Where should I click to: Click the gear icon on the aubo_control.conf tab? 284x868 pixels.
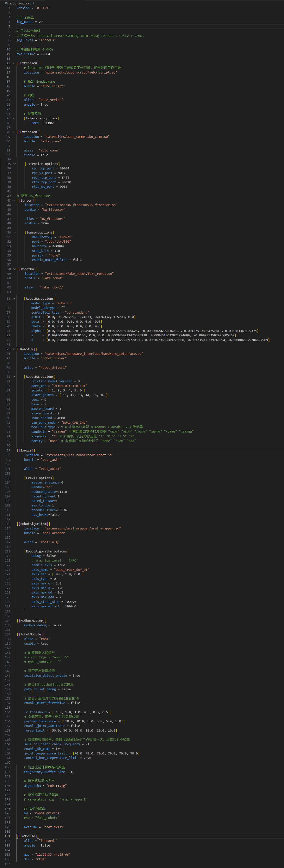[x=6, y=3]
